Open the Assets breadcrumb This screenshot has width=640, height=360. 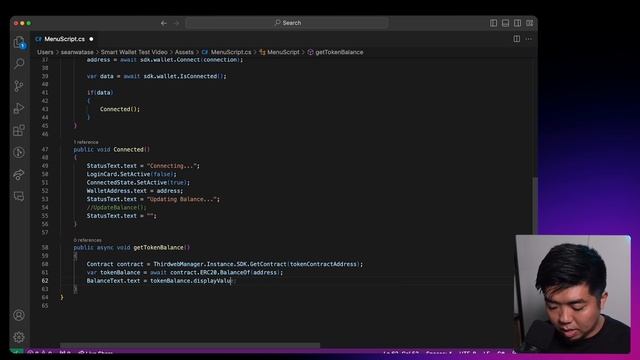tap(184, 52)
